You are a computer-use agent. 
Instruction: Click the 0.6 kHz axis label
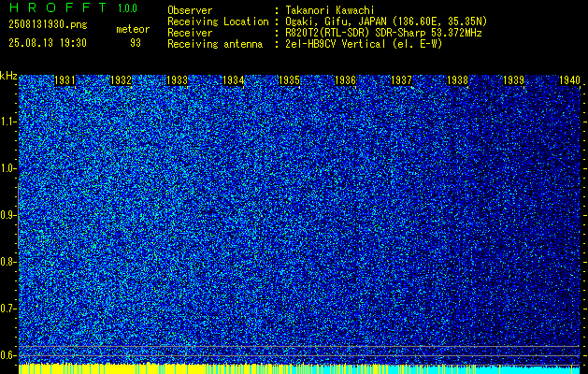[x=7, y=355]
